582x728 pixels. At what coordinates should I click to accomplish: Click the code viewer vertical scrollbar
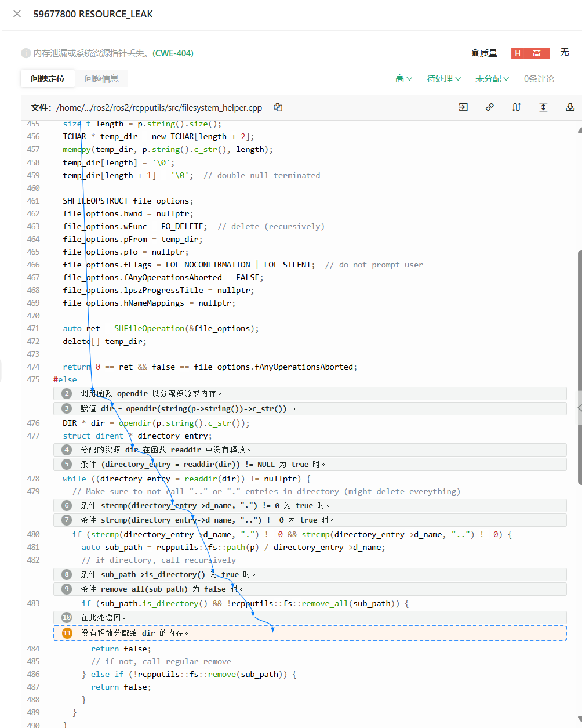point(580,367)
